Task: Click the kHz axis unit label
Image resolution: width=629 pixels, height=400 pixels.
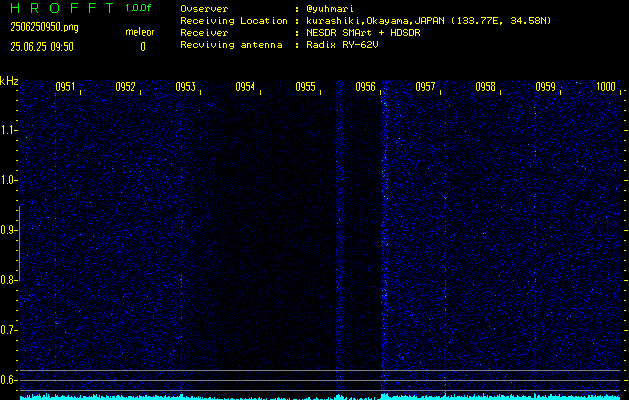Action: click(9, 81)
